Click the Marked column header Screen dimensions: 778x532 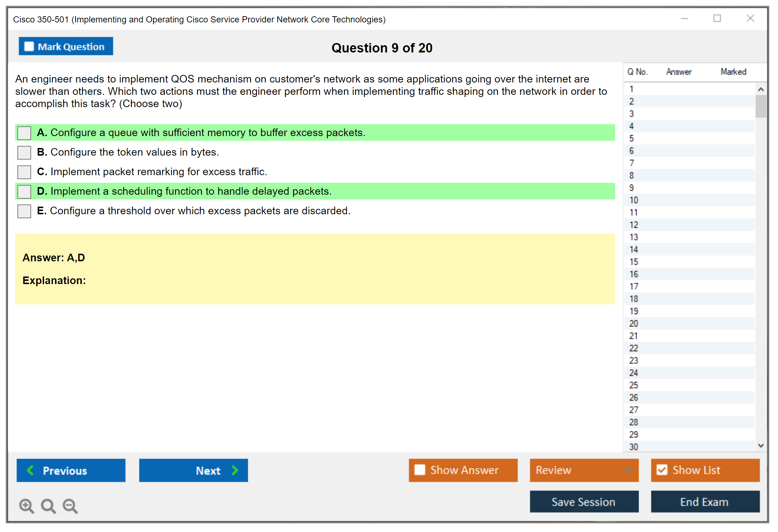pos(733,72)
